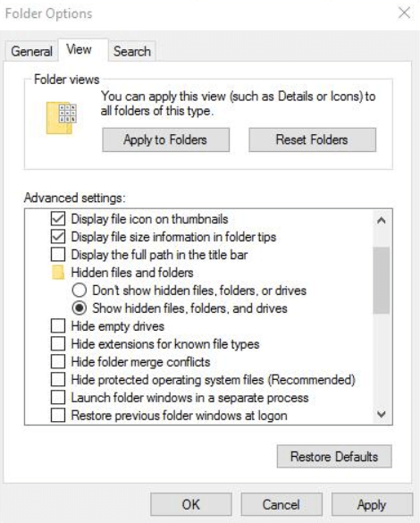The height and width of the screenshot is (523, 420).
Task: Uncheck Display file icon on thumbnails
Action: coord(58,219)
